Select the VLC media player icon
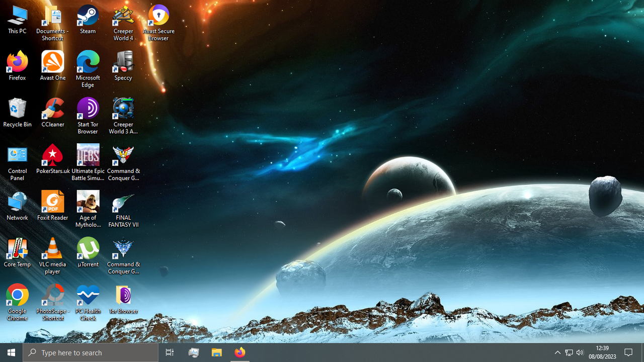 coord(53,256)
